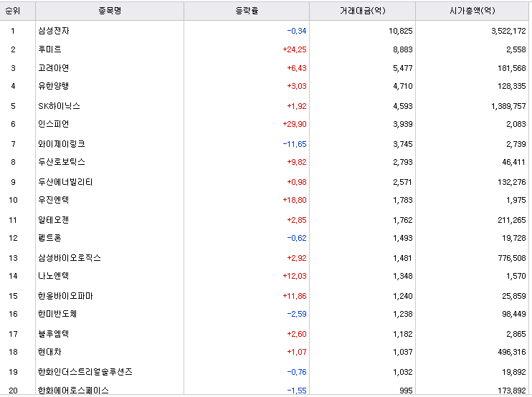Select stock name 한미반도체
The height and width of the screenshot is (397, 532).
[x=57, y=314]
